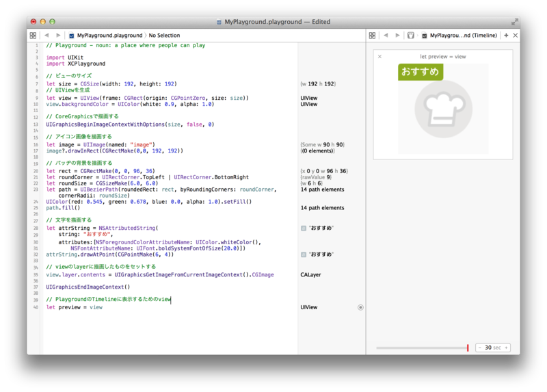Enter full screen using title bar arrows
Screen dimensions: 547x392
click(515, 22)
